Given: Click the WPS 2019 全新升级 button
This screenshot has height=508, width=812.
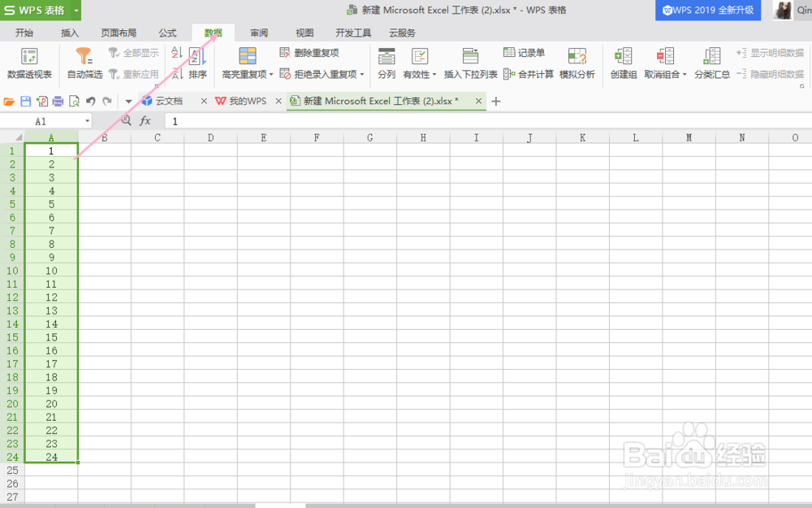Looking at the screenshot, I should click(708, 11).
